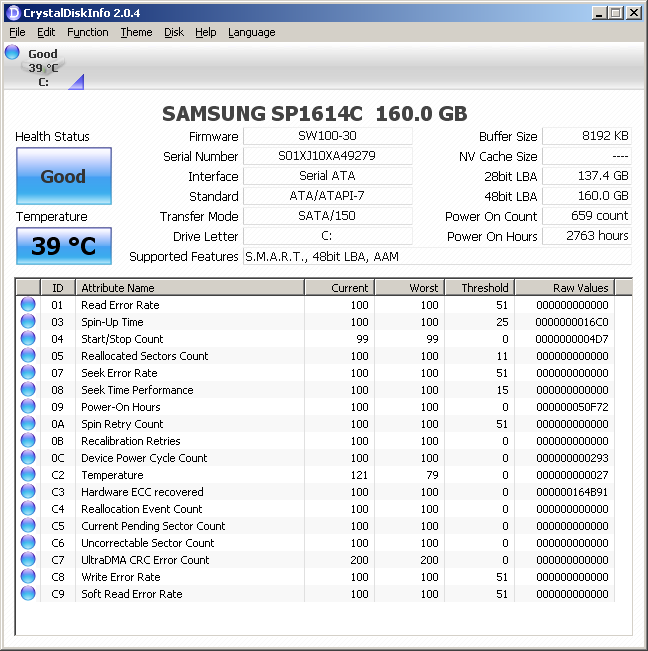This screenshot has height=651, width=648.
Task: Click the Temperature row Current value 121
Action: (x=359, y=475)
